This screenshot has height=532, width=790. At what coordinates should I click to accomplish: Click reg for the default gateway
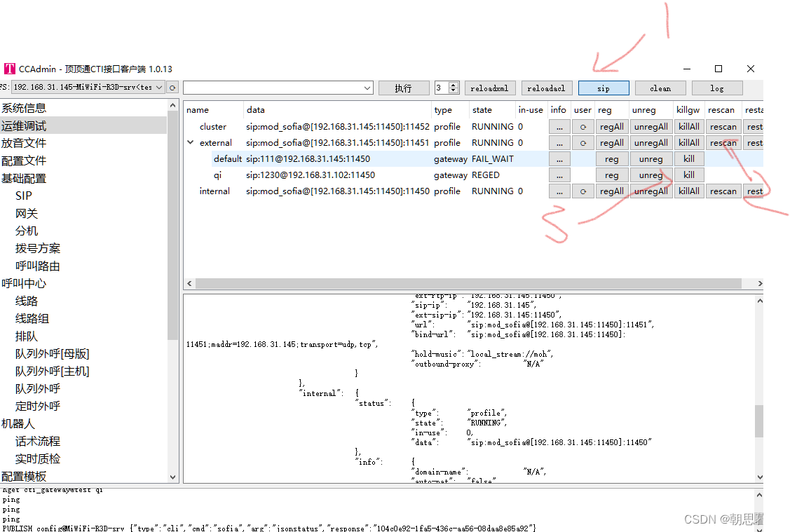(x=612, y=159)
